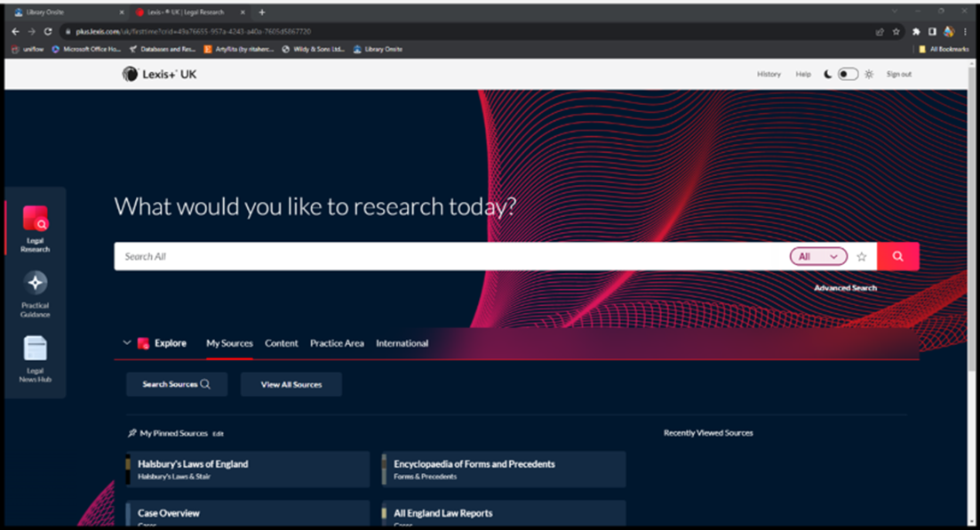Viewport: 980px width, 530px height.
Task: Click the browser forward arrow
Action: click(31, 31)
